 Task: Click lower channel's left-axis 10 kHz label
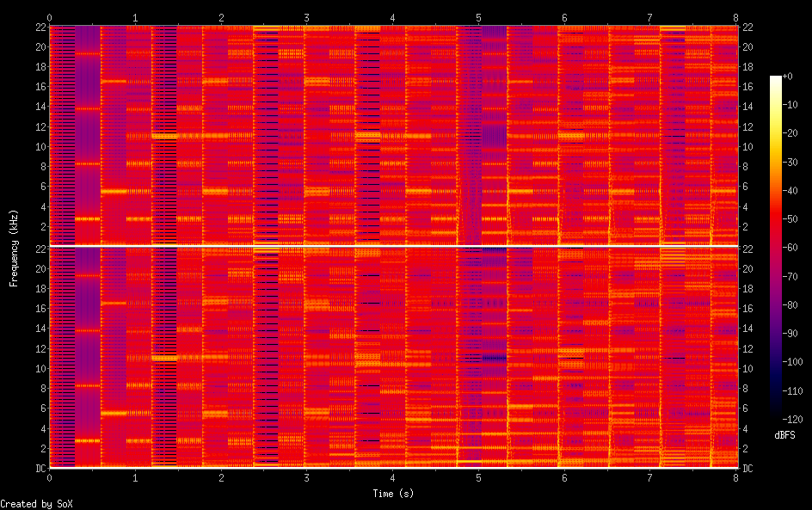(40, 369)
